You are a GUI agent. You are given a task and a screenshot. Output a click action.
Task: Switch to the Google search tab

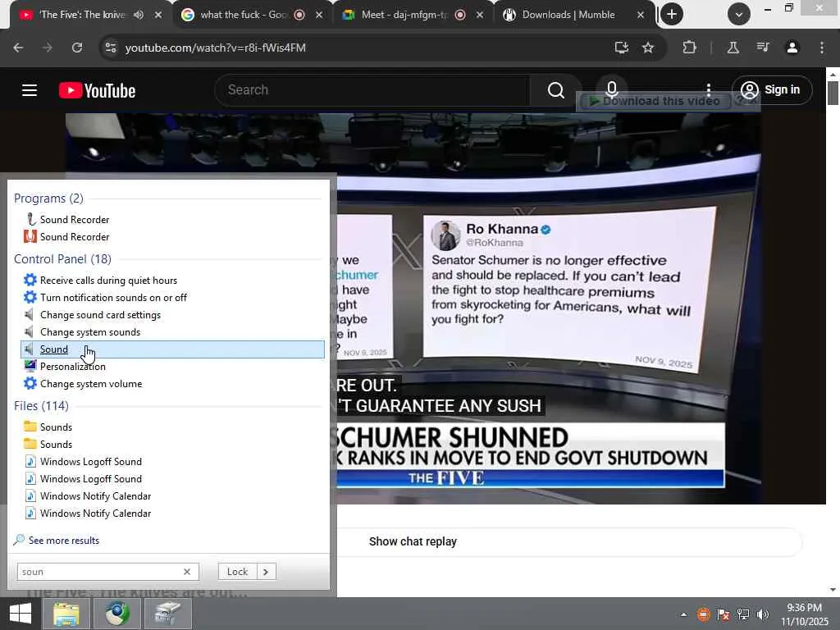243,15
